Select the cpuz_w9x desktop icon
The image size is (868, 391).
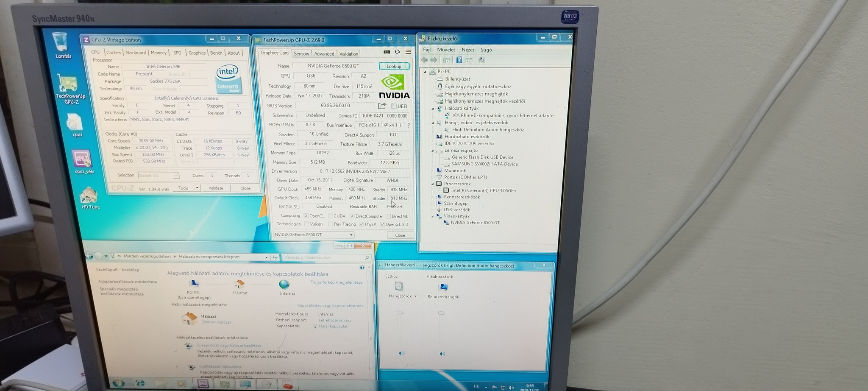pos(83,162)
